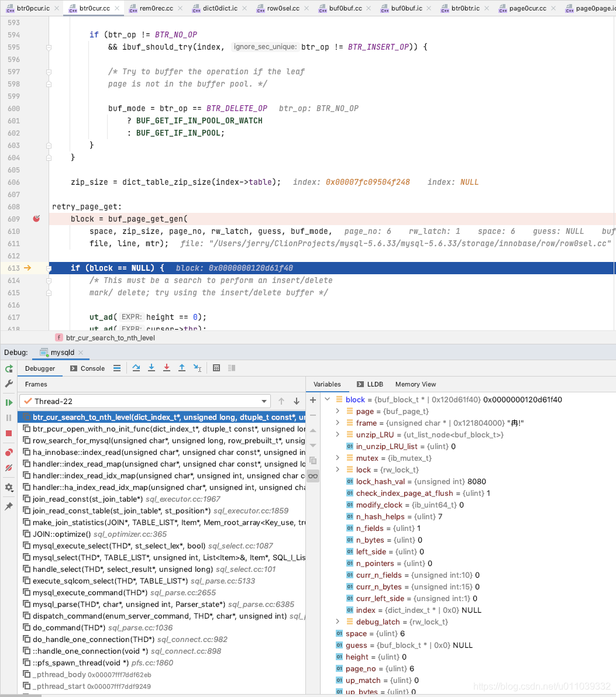The width and height of the screenshot is (616, 697).
Task: Select page_no = 6 variable row
Action: pos(468,668)
